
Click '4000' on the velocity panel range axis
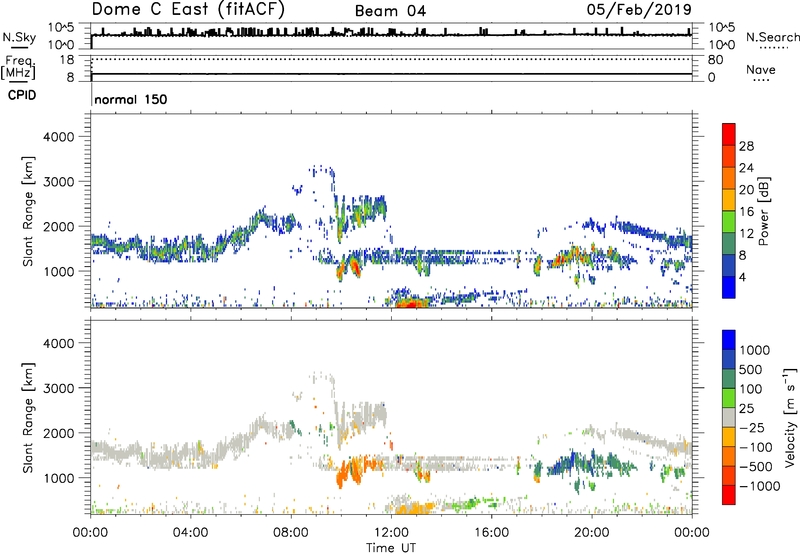[x=58, y=343]
